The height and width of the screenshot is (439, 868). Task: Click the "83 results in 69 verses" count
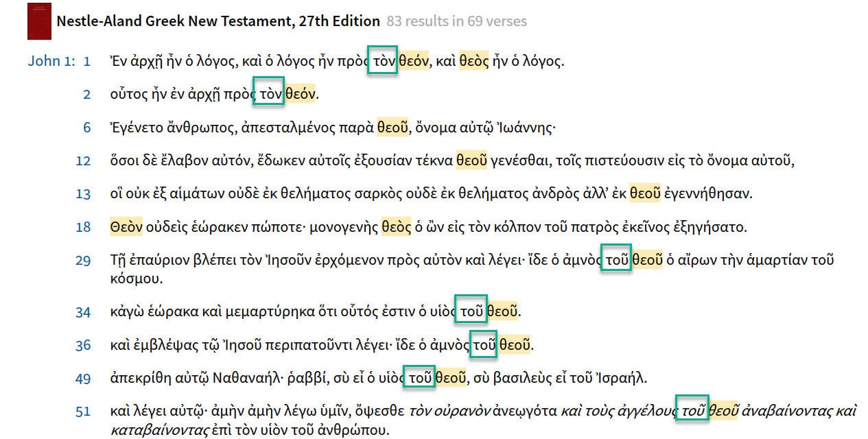(456, 21)
